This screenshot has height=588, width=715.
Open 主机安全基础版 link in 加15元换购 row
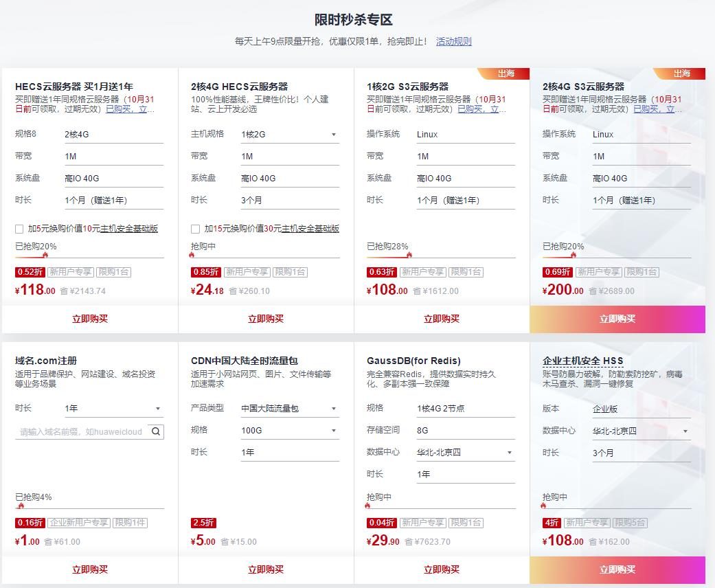[310, 229]
